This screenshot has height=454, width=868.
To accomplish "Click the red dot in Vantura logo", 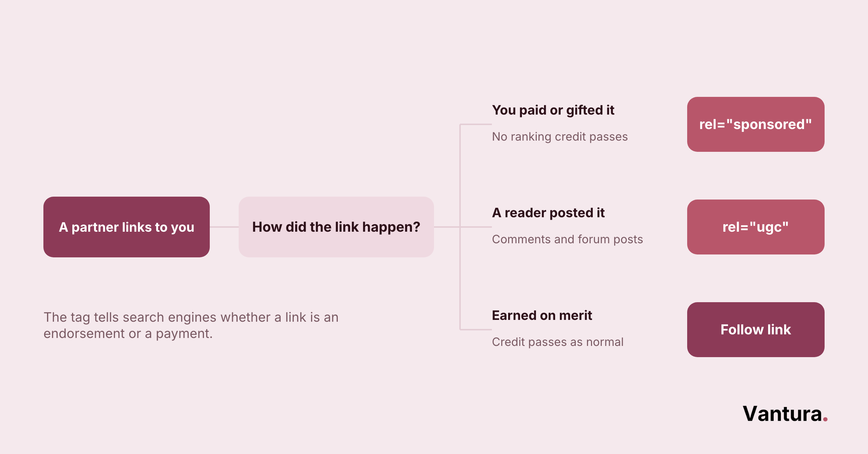I will pos(825,419).
